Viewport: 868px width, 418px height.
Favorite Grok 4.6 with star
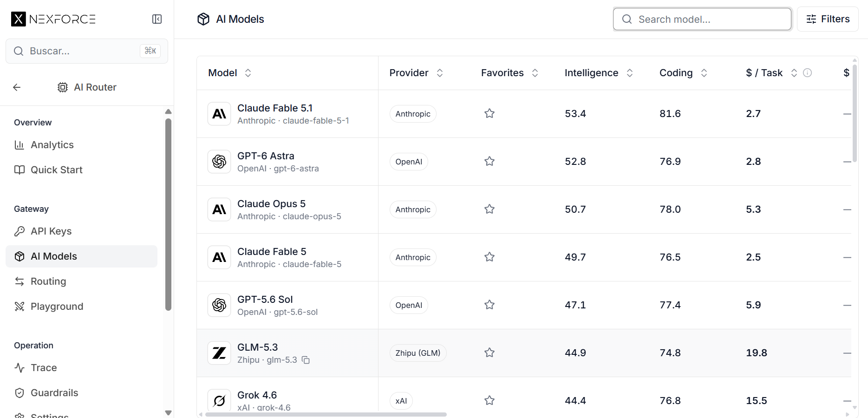(x=489, y=400)
